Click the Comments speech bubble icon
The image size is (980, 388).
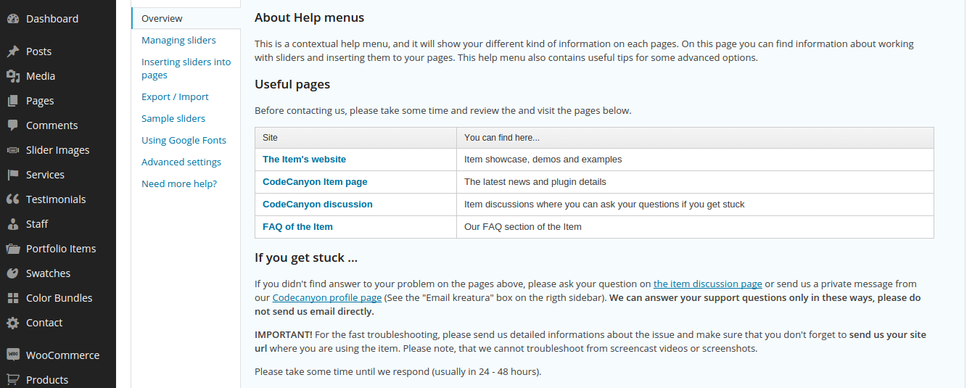click(13, 125)
